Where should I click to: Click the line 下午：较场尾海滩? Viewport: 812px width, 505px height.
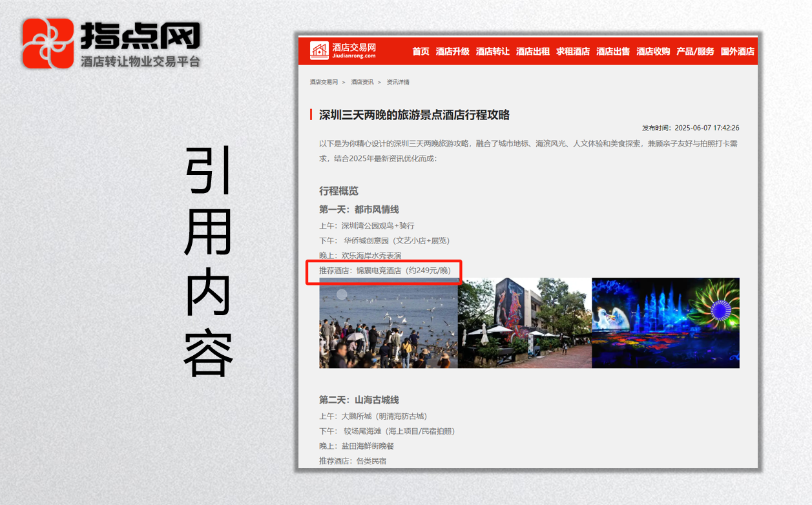click(x=387, y=431)
